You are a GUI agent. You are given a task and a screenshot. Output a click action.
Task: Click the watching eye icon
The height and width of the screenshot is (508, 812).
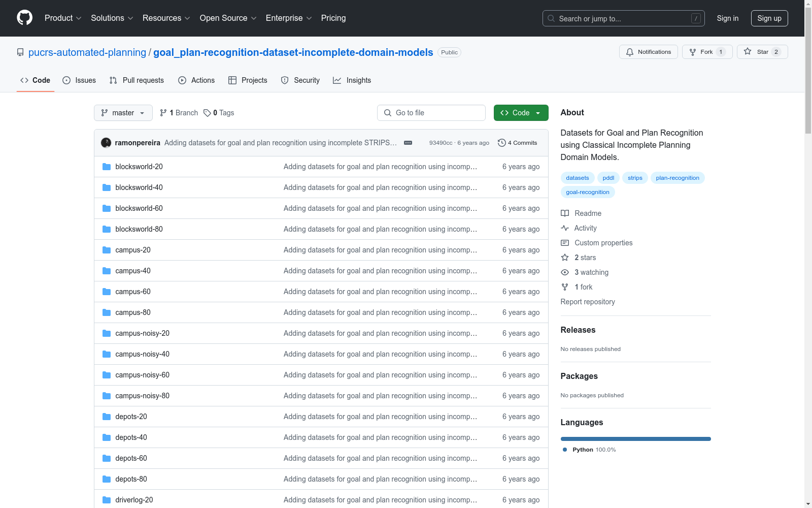565,272
